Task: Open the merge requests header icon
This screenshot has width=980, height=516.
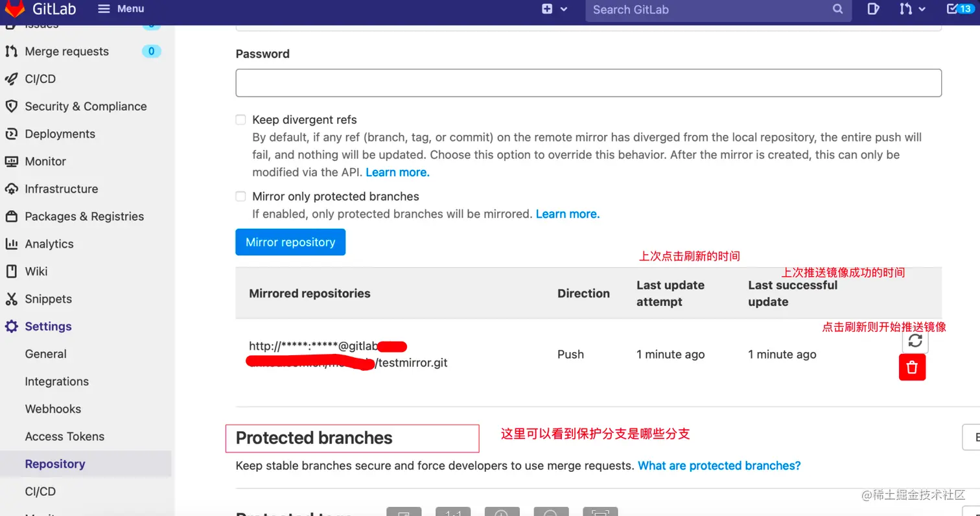Action: click(x=905, y=9)
